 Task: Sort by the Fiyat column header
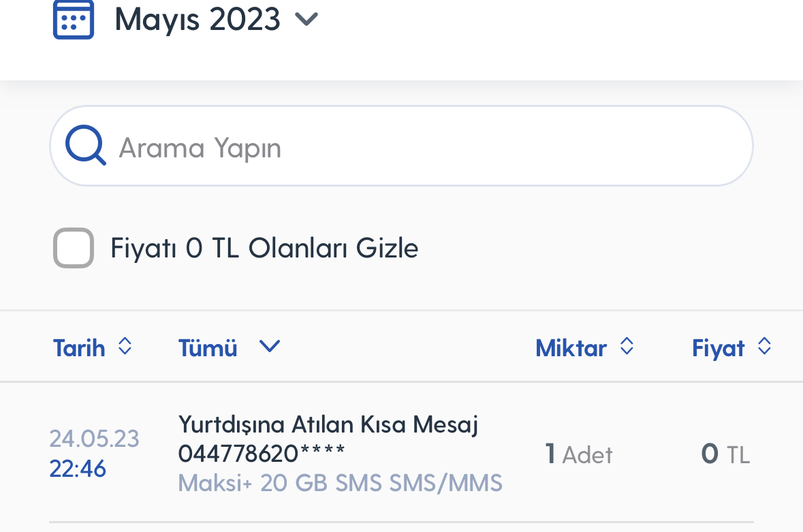(718, 348)
